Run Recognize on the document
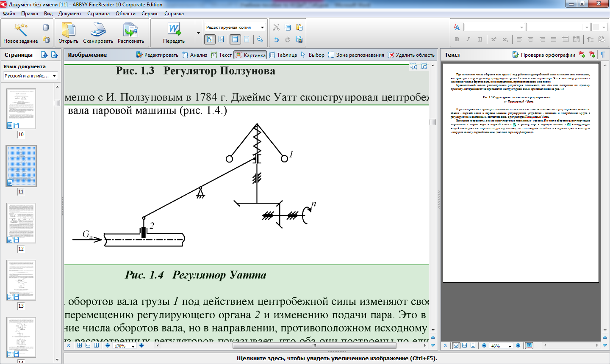Screen dimensions: 610x364 (131, 33)
